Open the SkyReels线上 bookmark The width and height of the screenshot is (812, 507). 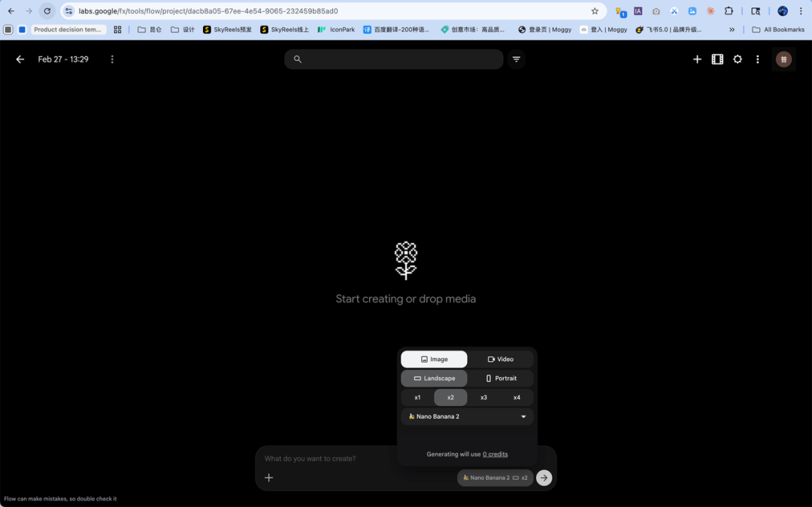pos(284,29)
